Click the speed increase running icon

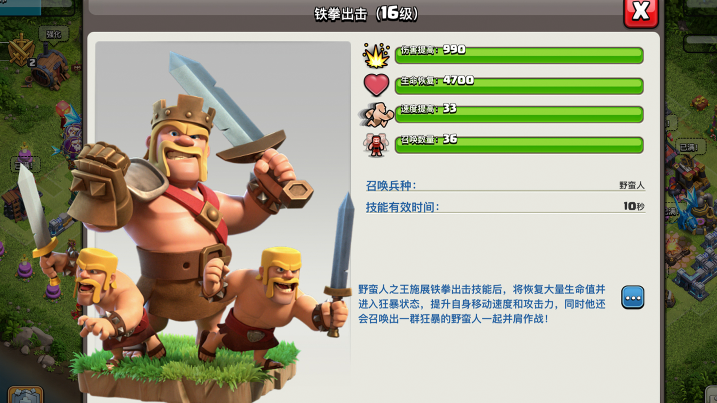[x=376, y=115]
